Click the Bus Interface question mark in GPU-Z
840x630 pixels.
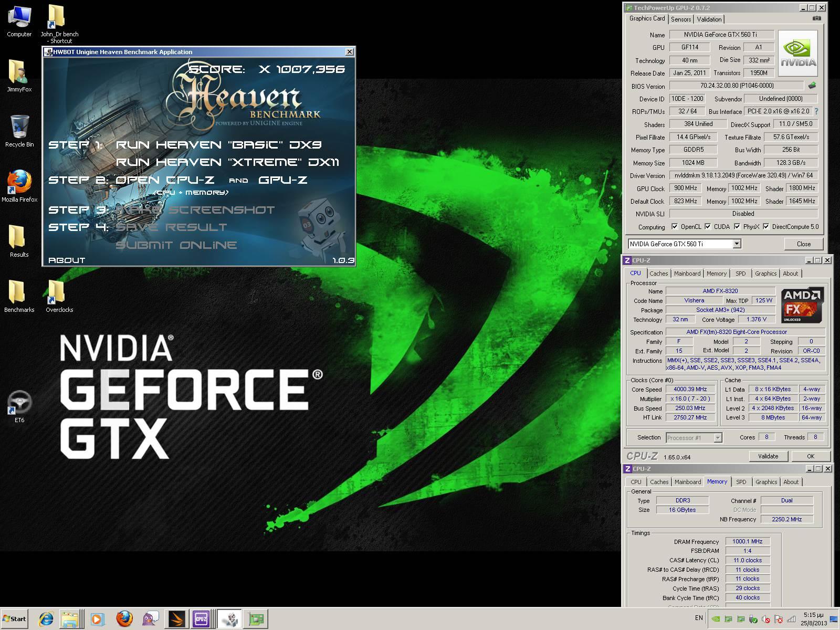coord(816,111)
